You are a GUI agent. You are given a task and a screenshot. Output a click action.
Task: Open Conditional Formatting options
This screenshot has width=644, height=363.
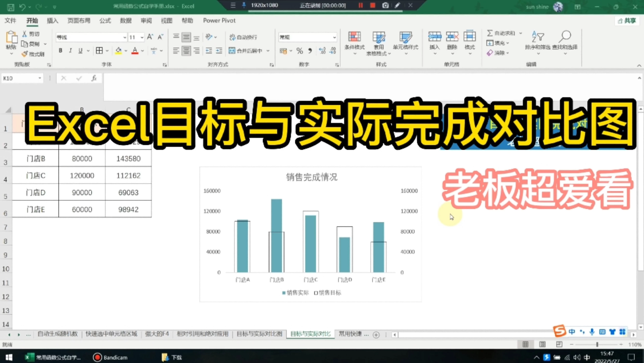pos(354,42)
